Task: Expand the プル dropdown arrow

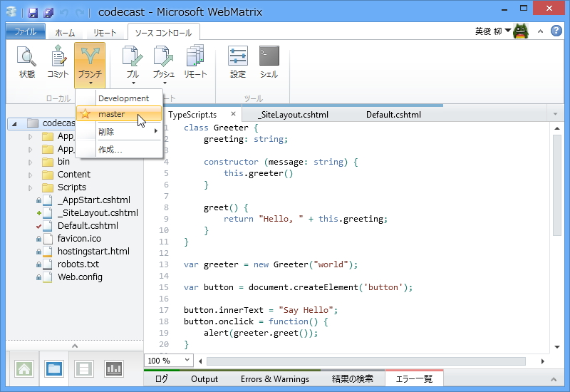Action: coord(133,83)
